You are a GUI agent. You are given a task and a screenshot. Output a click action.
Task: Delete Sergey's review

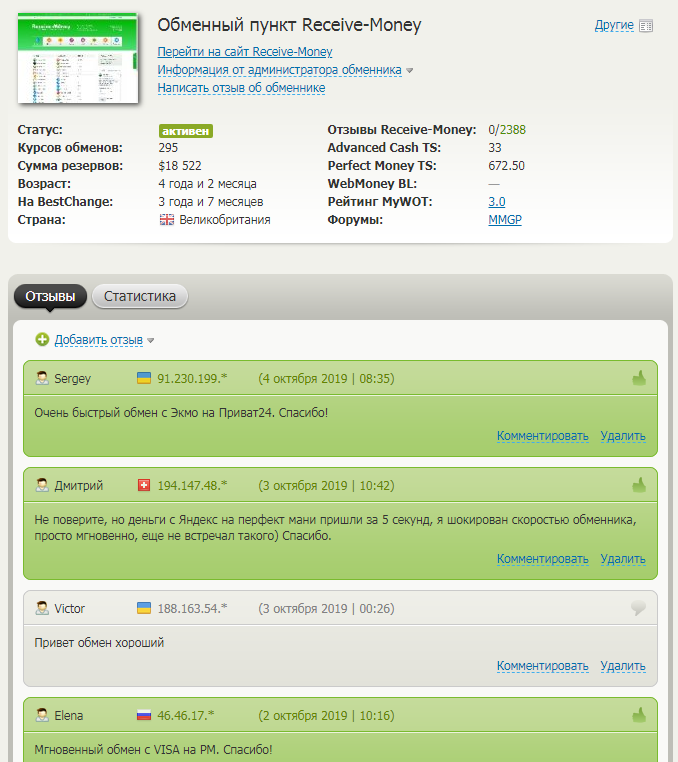point(623,436)
